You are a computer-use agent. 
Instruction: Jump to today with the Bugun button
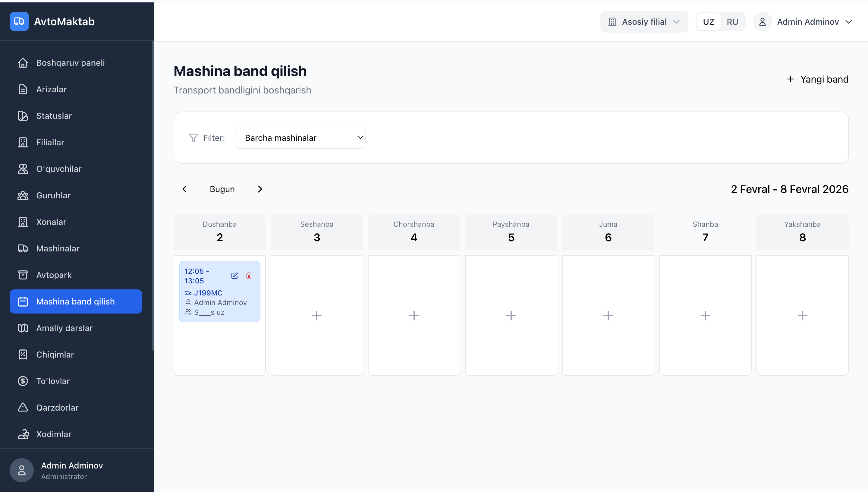point(222,189)
